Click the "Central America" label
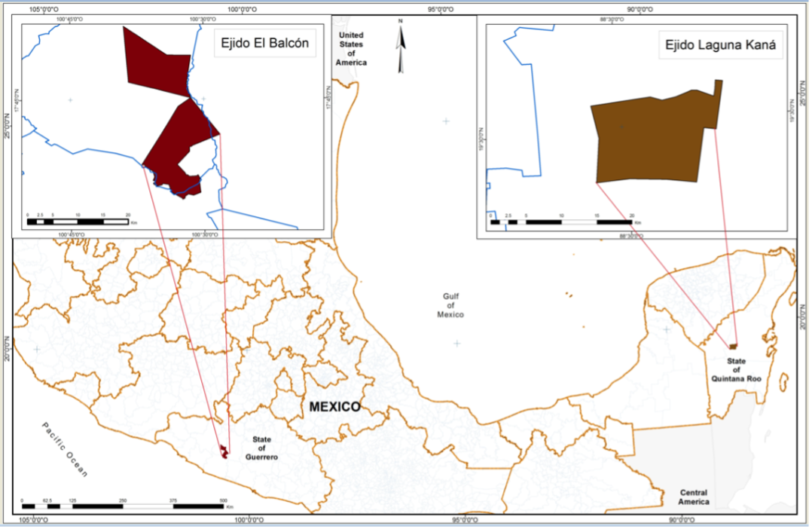812x529 pixels. (692, 497)
